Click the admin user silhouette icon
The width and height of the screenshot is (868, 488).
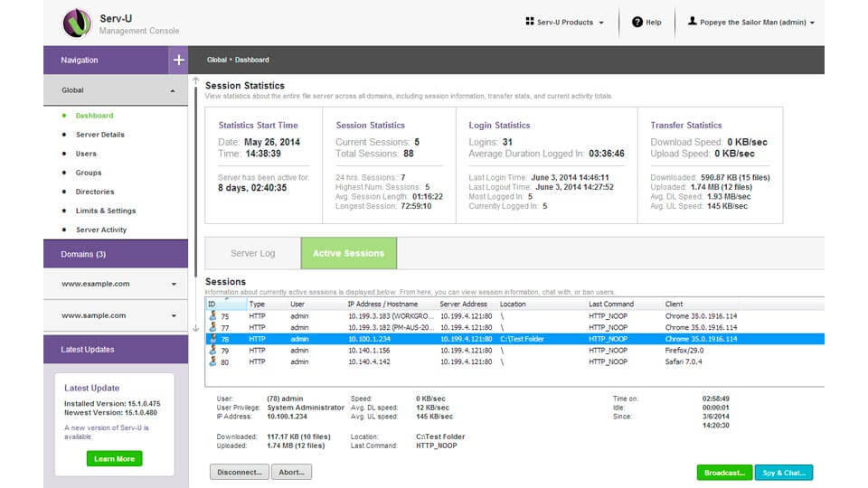coord(692,21)
